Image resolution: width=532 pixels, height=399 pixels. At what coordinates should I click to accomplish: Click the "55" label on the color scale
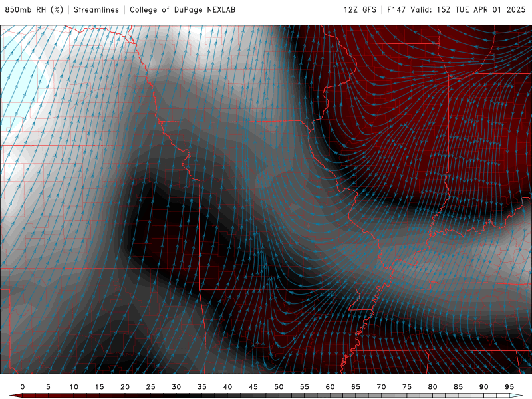point(305,387)
